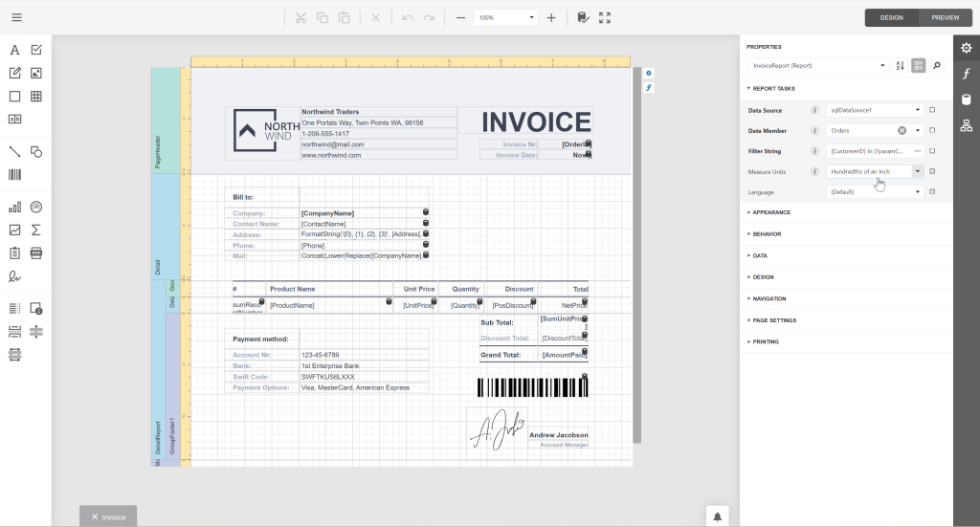Select the Rich Text control in toolbox
The height and width of the screenshot is (527, 980).
[15, 73]
